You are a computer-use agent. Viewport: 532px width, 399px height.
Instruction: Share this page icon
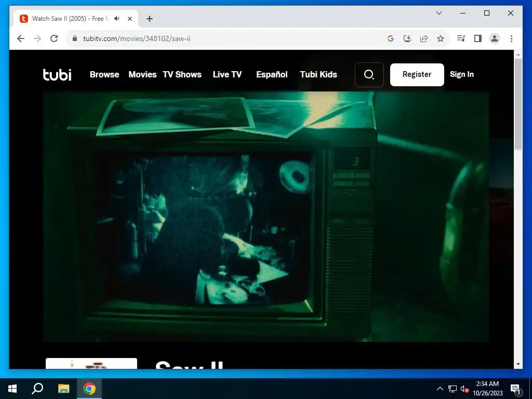click(x=424, y=38)
